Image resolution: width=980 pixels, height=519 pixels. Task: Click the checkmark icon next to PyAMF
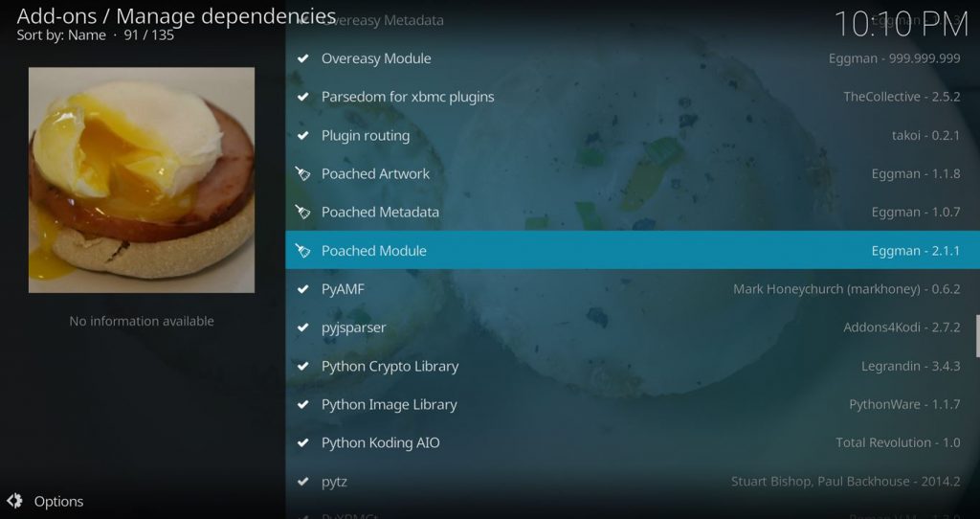click(x=303, y=289)
